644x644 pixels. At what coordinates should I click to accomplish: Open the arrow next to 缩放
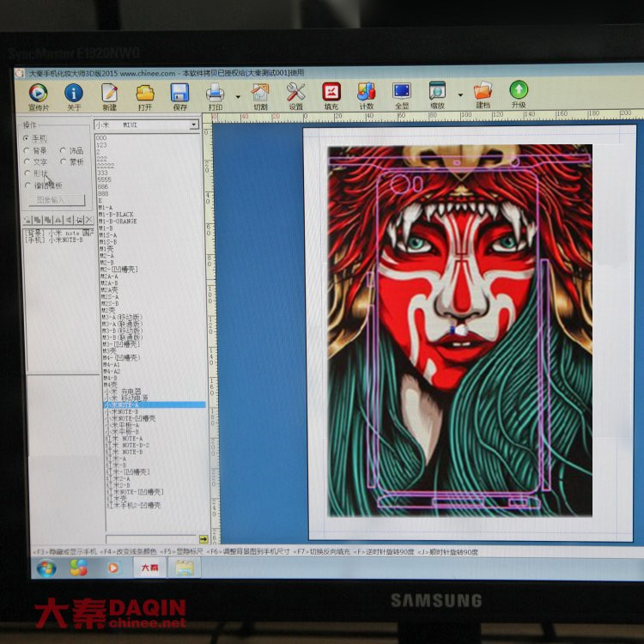[x=460, y=94]
